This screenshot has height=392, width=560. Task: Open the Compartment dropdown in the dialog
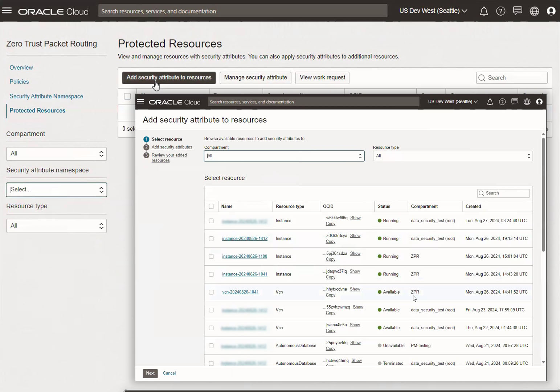[360, 156]
